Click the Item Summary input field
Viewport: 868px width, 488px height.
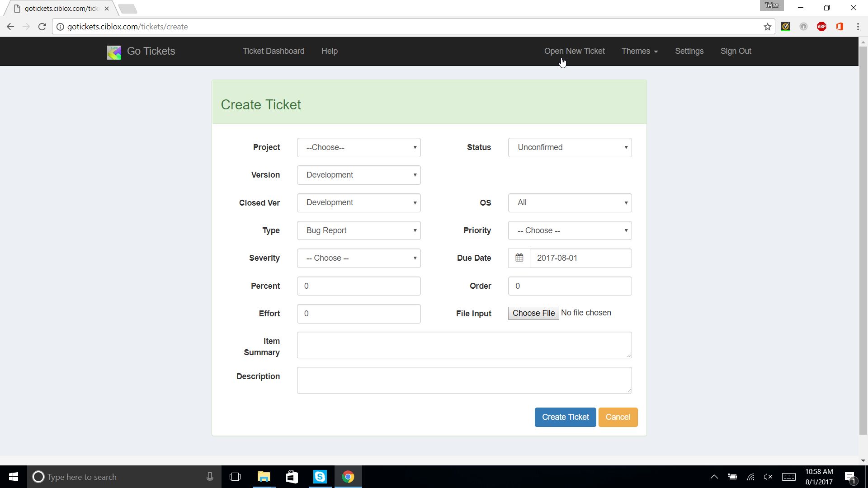[x=464, y=345]
